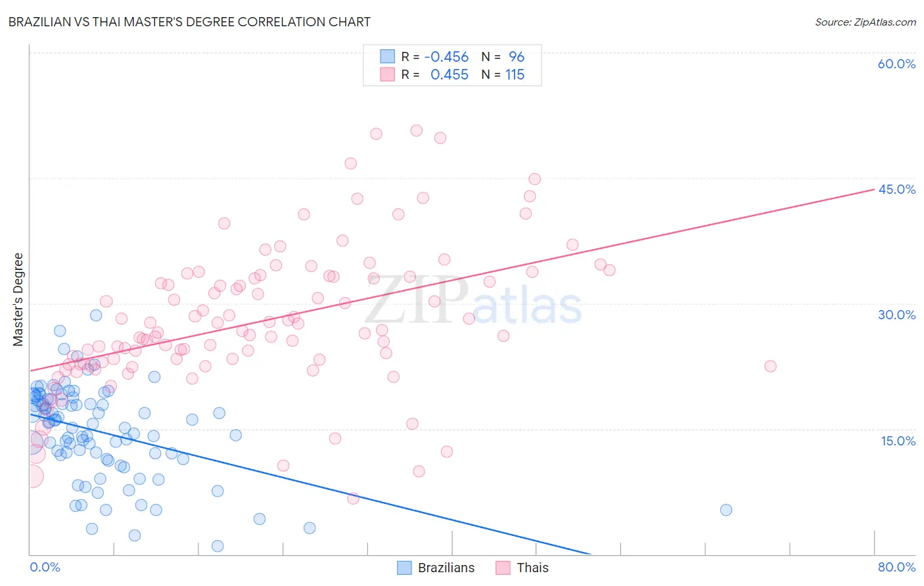
Task: Click the 0.0% x-axis label
Action: coord(45,567)
